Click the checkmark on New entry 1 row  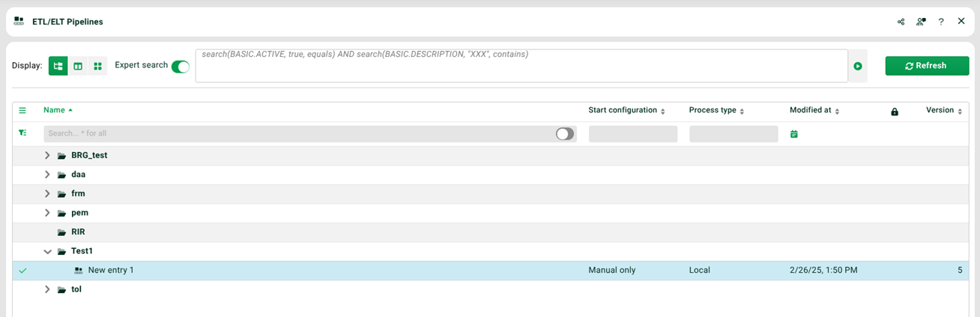[22, 271]
